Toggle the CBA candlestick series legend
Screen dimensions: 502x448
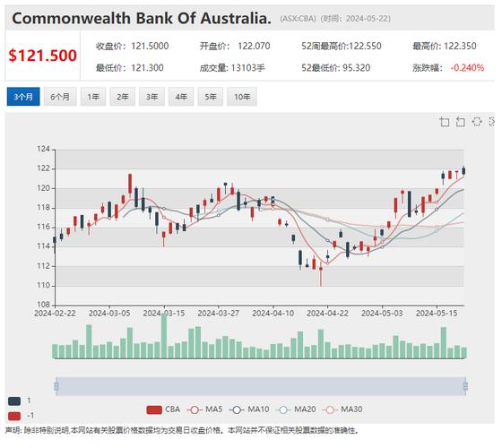[x=163, y=409]
